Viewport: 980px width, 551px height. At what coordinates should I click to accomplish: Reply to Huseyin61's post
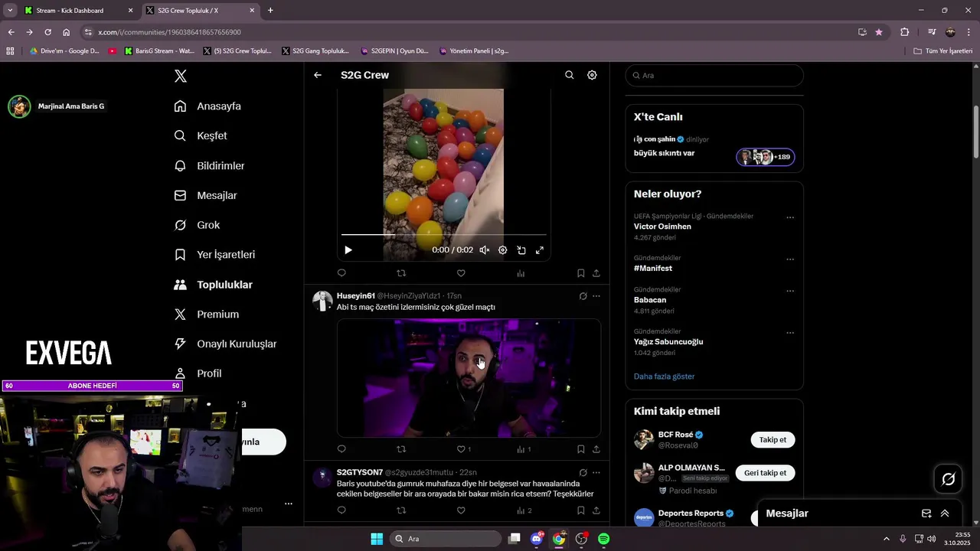pyautogui.click(x=341, y=449)
